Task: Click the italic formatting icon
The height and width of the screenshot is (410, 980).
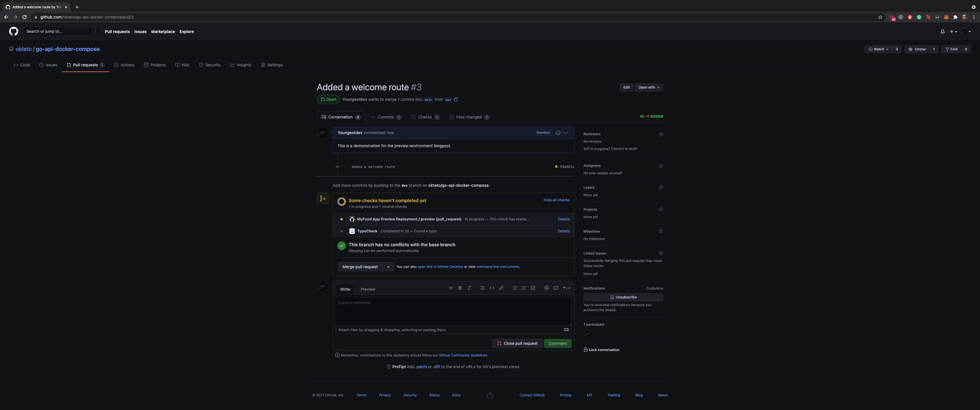Action: tap(469, 288)
